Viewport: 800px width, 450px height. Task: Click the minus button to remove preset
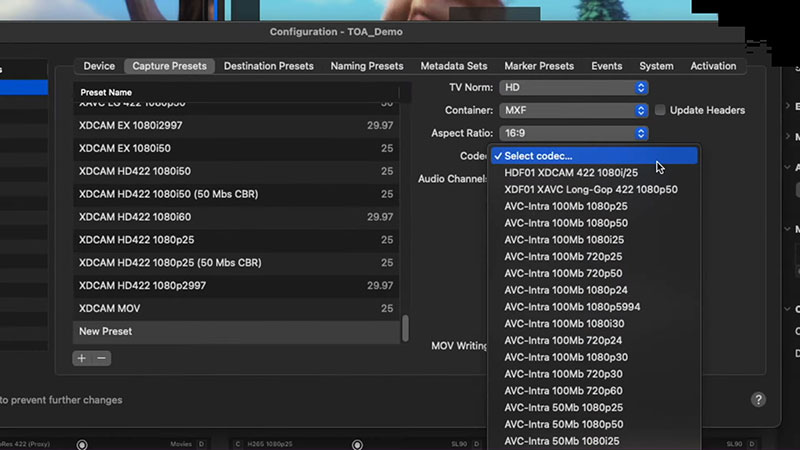pyautogui.click(x=102, y=358)
